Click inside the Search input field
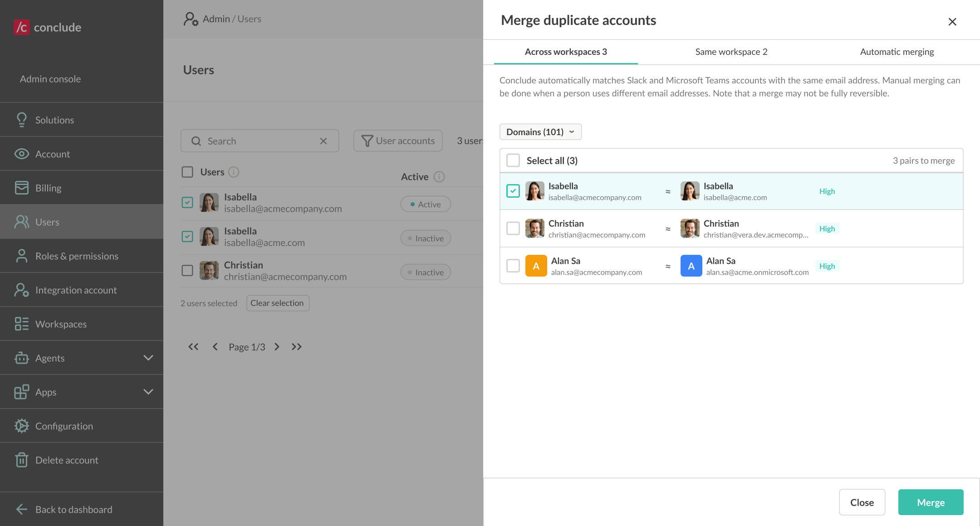This screenshot has height=526, width=980. point(260,141)
